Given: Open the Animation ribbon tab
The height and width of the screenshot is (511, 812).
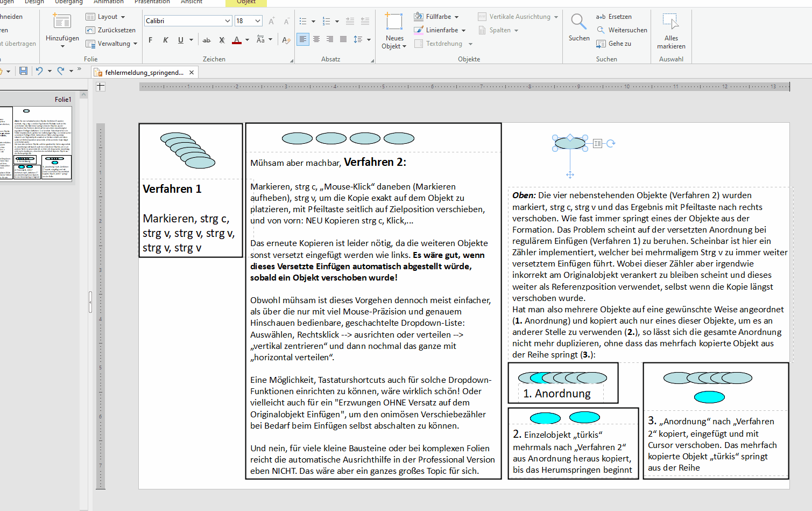Looking at the screenshot, I should coord(109,2).
